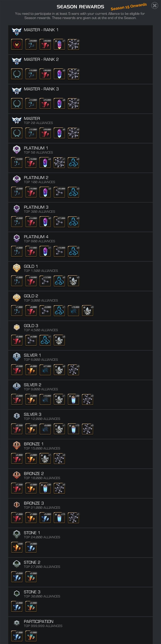The width and height of the screenshot is (161, 644).
Task: Tap the x5,000 blue shards in Bronze 3
Action: coord(45,518)
